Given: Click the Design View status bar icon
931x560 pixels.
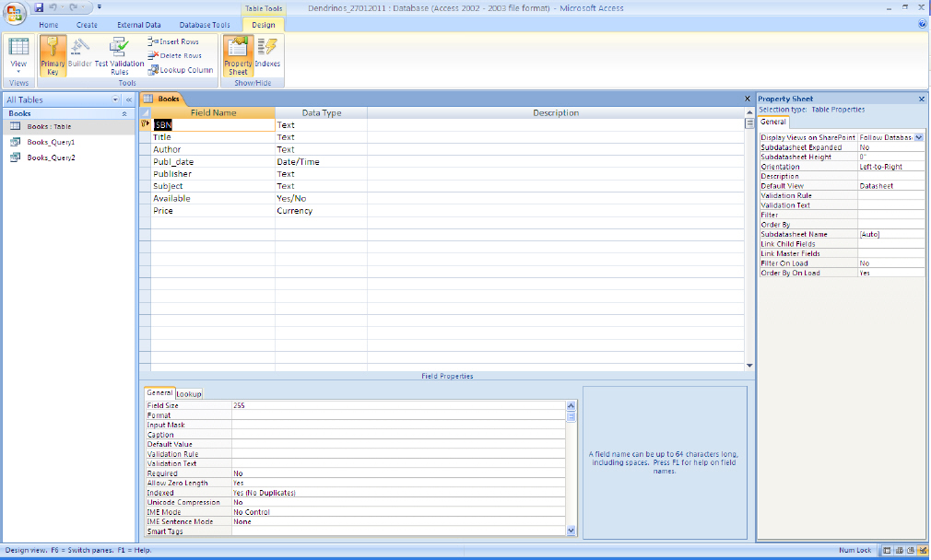Looking at the screenshot, I should [922, 551].
